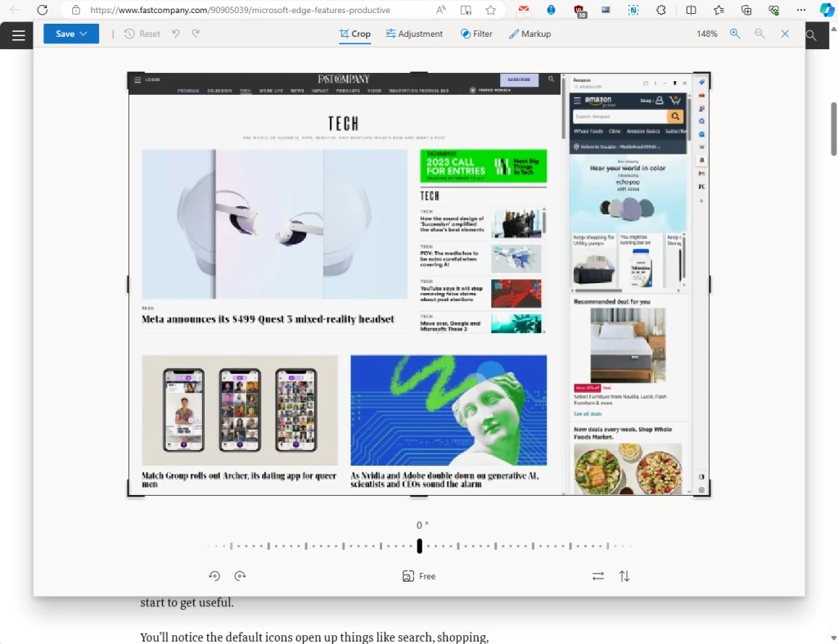
Task: Open Settings and more menu
Action: pyautogui.click(x=800, y=10)
